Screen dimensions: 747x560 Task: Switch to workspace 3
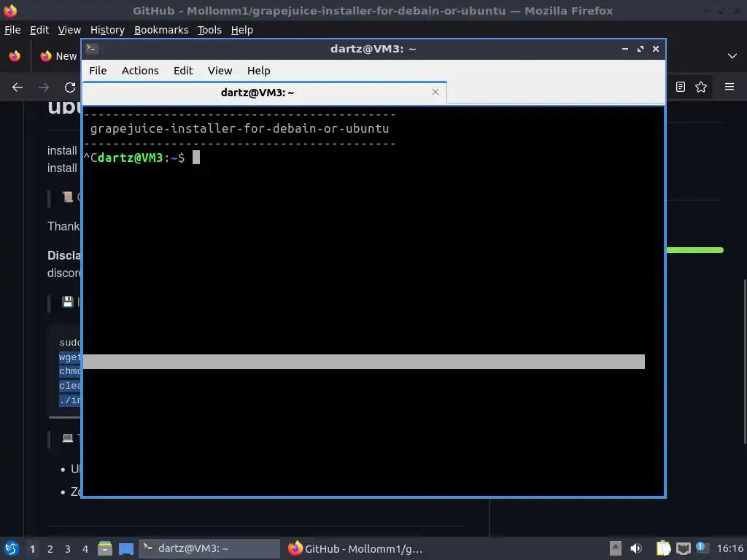coord(68,549)
